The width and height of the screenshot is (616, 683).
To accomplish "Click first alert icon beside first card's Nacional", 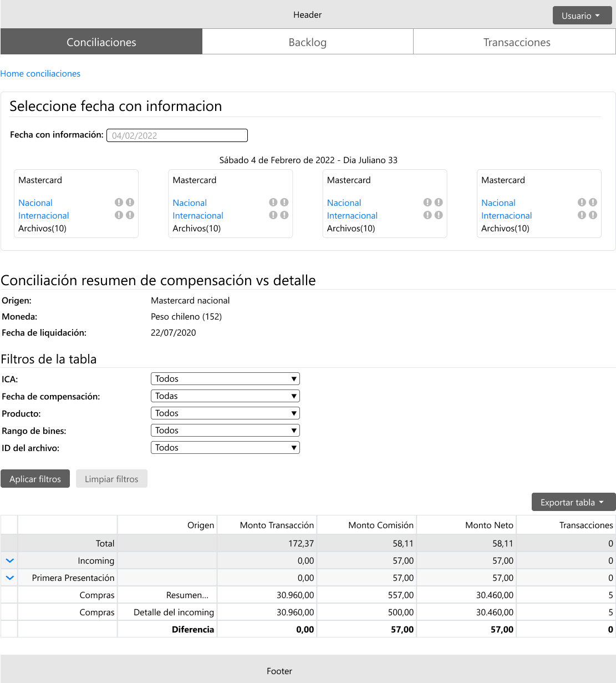I will point(119,203).
